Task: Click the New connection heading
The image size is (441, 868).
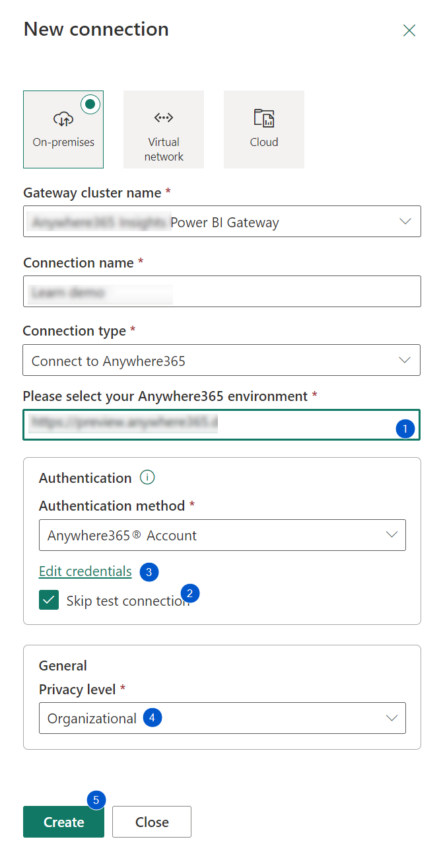Action: coord(96,29)
